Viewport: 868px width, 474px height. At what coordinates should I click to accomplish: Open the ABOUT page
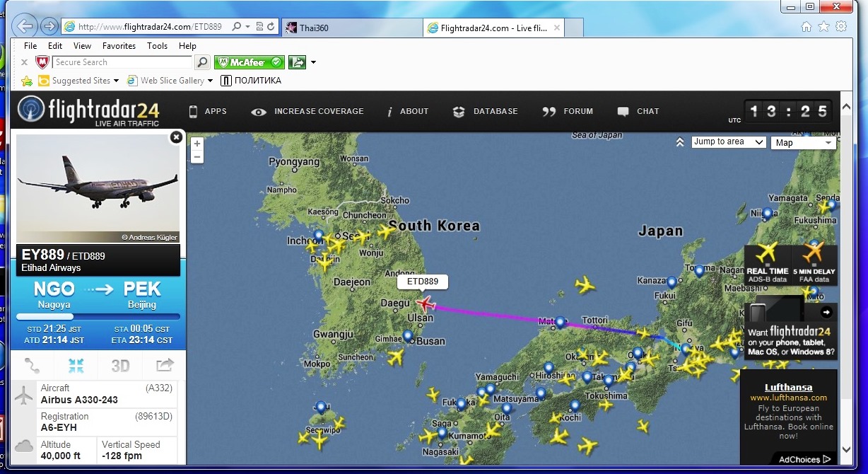click(407, 111)
